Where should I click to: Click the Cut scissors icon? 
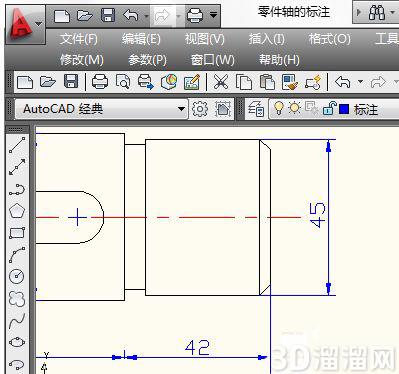click(x=221, y=82)
